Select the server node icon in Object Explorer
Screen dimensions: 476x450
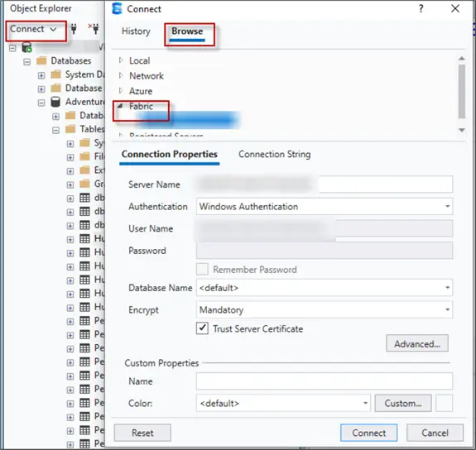point(26,48)
